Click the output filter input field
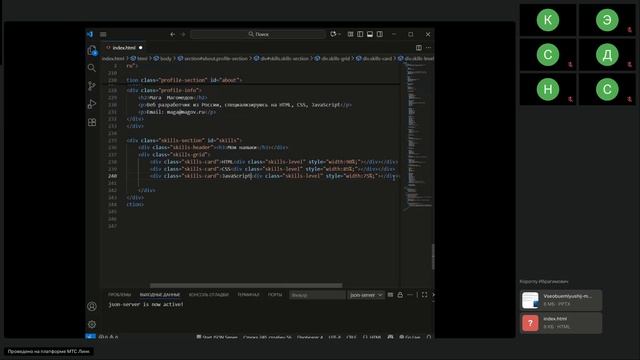The width and height of the screenshot is (640, 360). (317, 295)
